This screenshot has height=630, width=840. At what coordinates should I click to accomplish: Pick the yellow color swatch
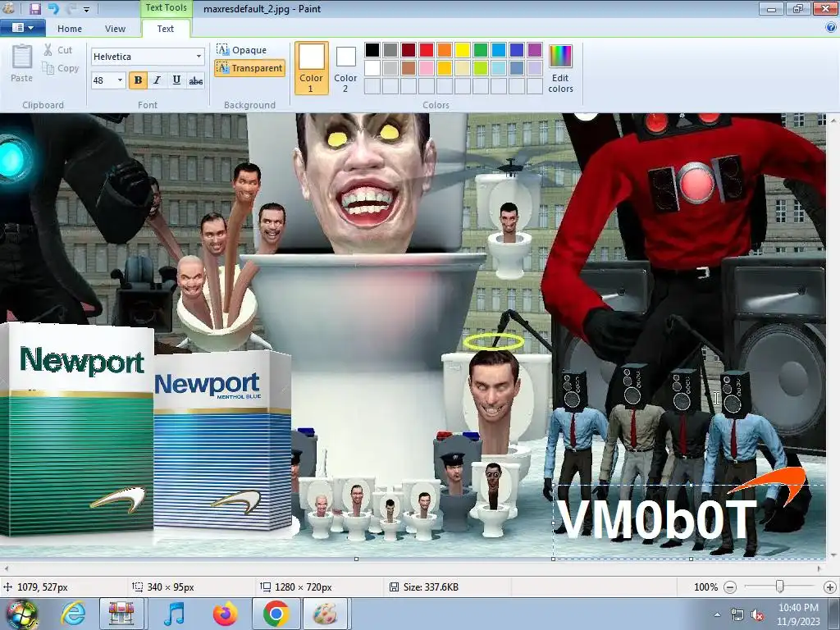[463, 50]
